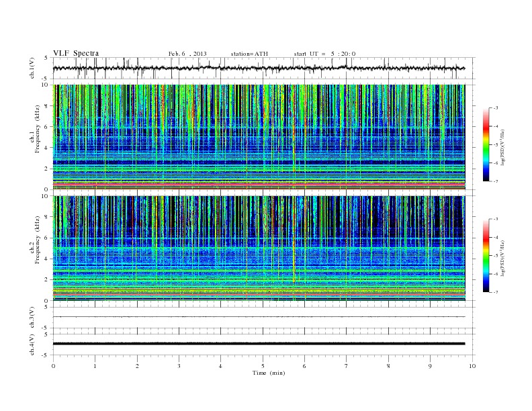The height and width of the screenshot is (411, 532).
Task: Click the time axis tick label '7'
Action: click(347, 366)
